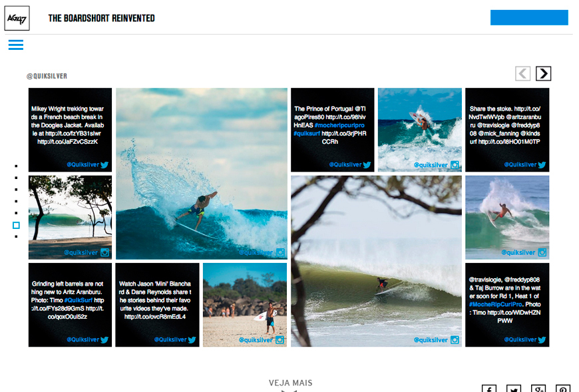Select the second dot in side navigation
This screenshot has width=579, height=392.
pyautogui.click(x=16, y=178)
